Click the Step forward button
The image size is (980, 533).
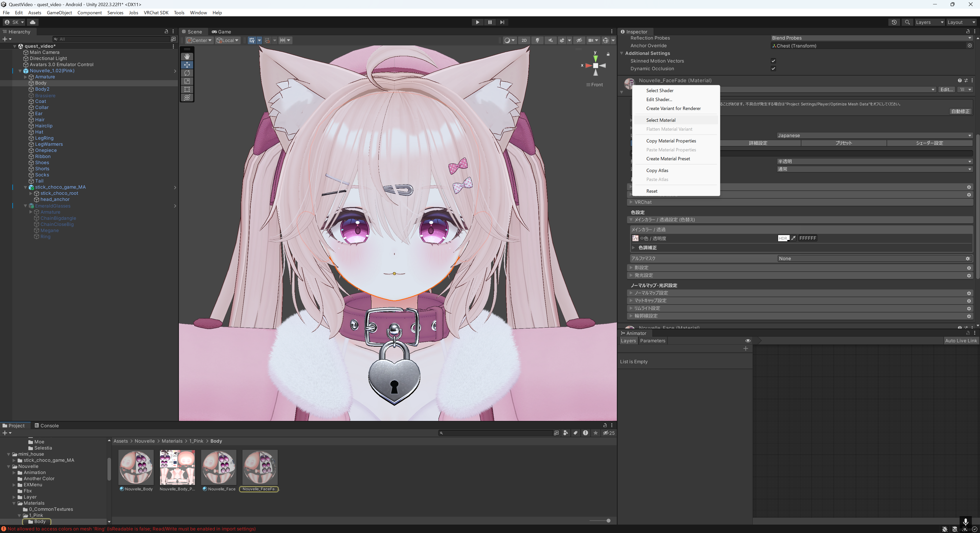(x=502, y=22)
